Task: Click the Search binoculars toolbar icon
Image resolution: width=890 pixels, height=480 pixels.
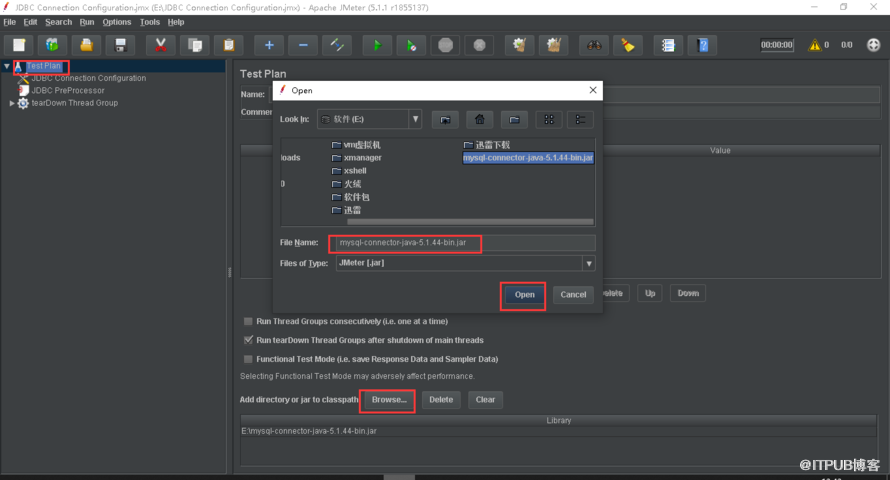Action: coord(594,45)
